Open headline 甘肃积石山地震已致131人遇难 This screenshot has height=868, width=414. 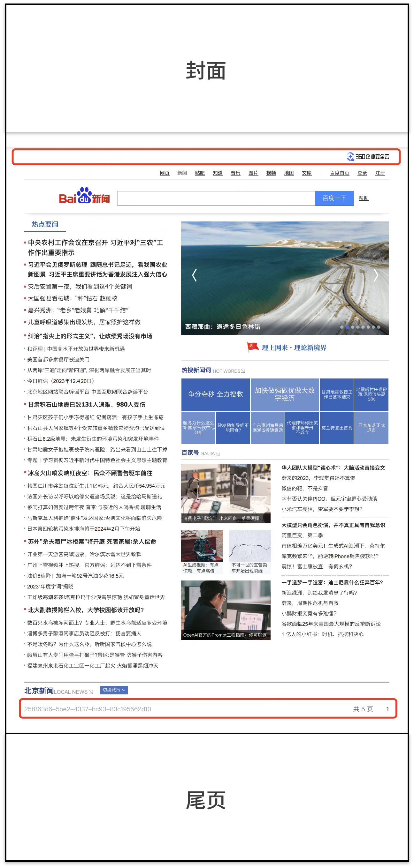87,404
